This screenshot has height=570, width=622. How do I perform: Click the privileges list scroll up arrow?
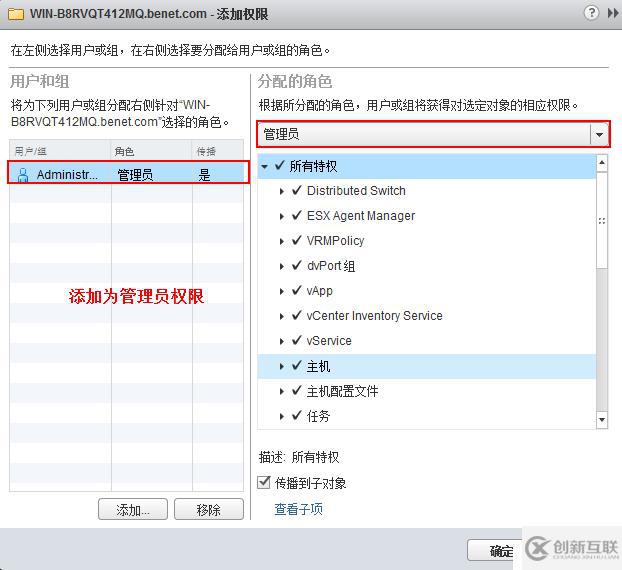pyautogui.click(x=602, y=162)
